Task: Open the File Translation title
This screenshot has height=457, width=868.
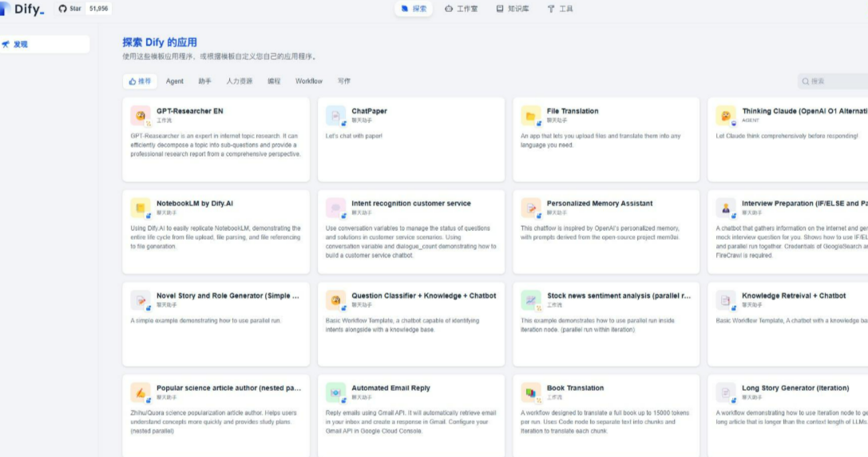Action: [x=573, y=111]
